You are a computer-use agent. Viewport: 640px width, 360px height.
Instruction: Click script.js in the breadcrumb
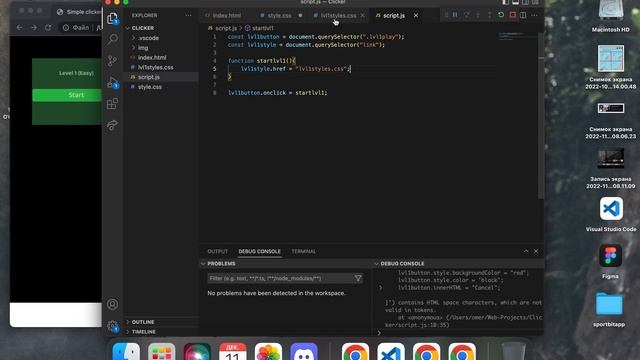point(226,28)
